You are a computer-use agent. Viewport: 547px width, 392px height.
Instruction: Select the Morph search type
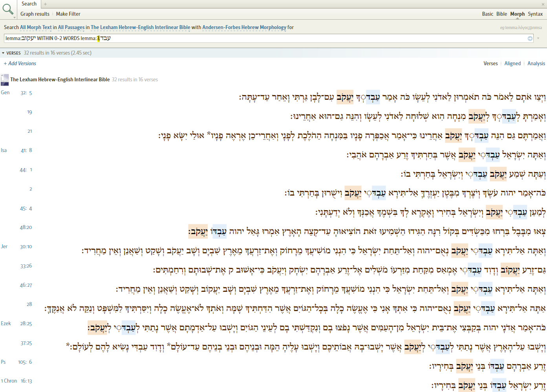[518, 14]
